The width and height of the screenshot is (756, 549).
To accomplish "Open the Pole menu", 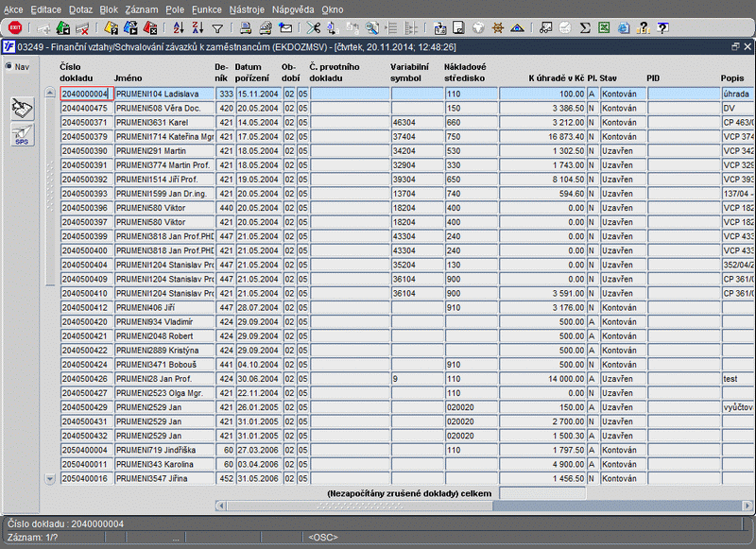I will [175, 9].
